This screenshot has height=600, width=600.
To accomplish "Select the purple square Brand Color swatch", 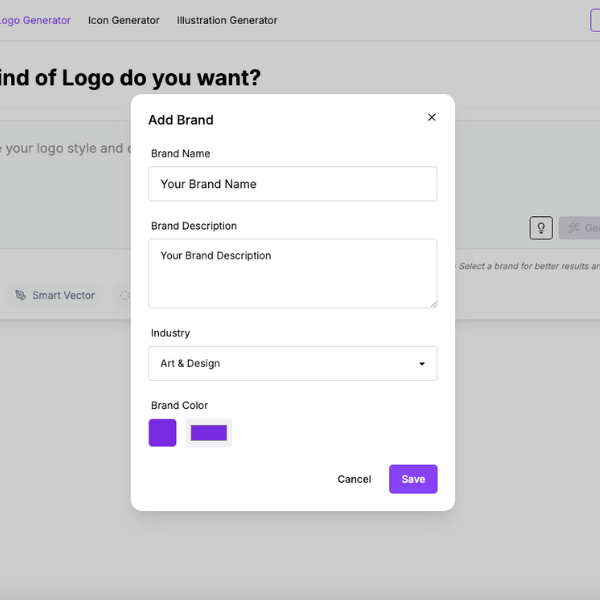I will click(x=163, y=433).
